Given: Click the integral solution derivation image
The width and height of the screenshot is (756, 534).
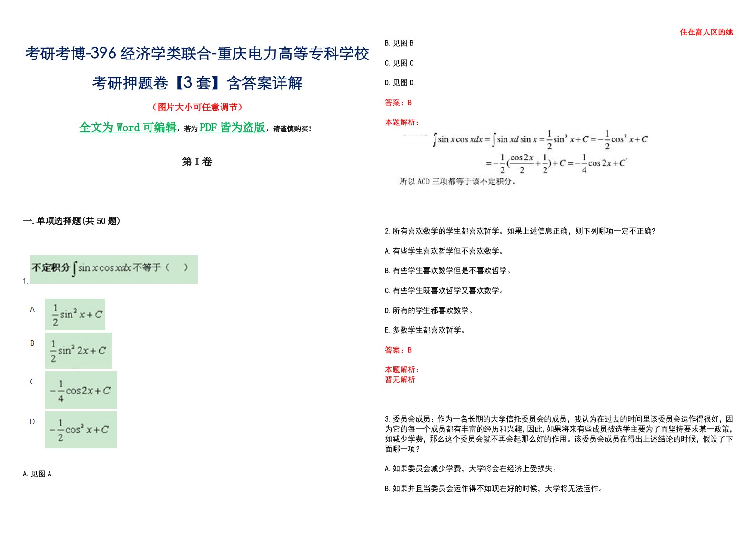Looking at the screenshot, I should point(524,157).
